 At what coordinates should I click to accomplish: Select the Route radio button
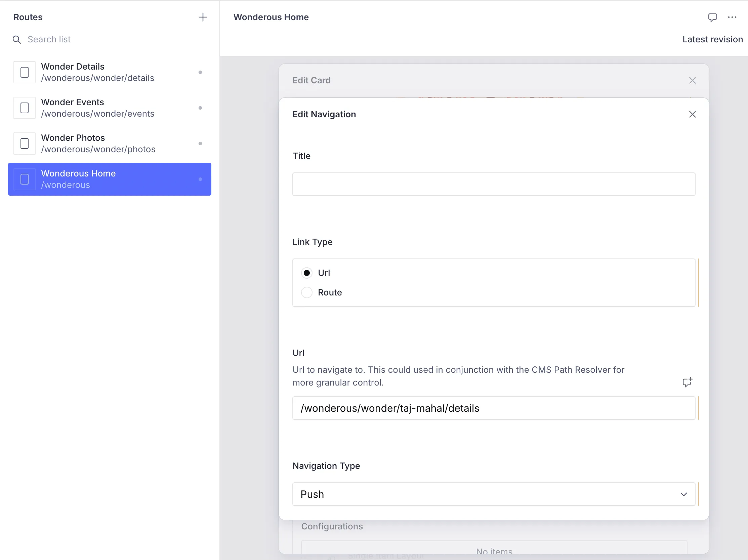[x=306, y=292]
